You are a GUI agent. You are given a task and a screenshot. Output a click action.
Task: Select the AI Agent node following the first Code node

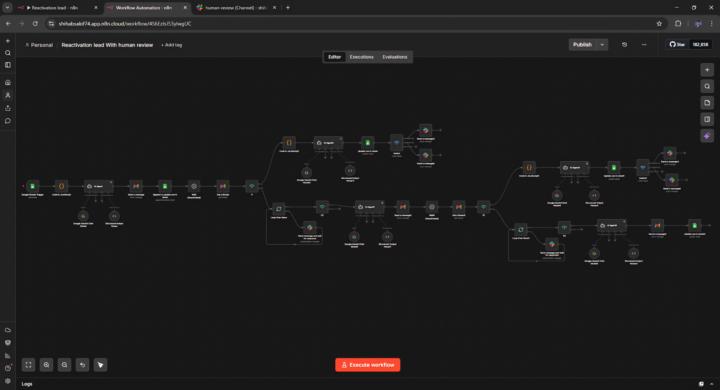click(x=98, y=186)
